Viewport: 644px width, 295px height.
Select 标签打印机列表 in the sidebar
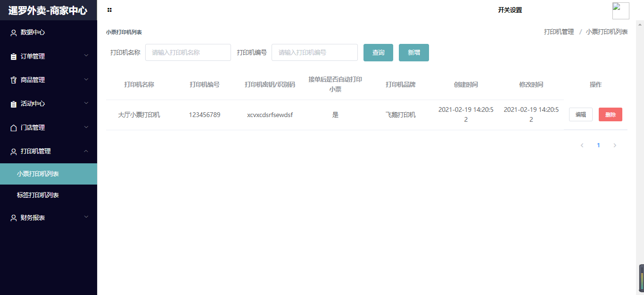[49, 195]
